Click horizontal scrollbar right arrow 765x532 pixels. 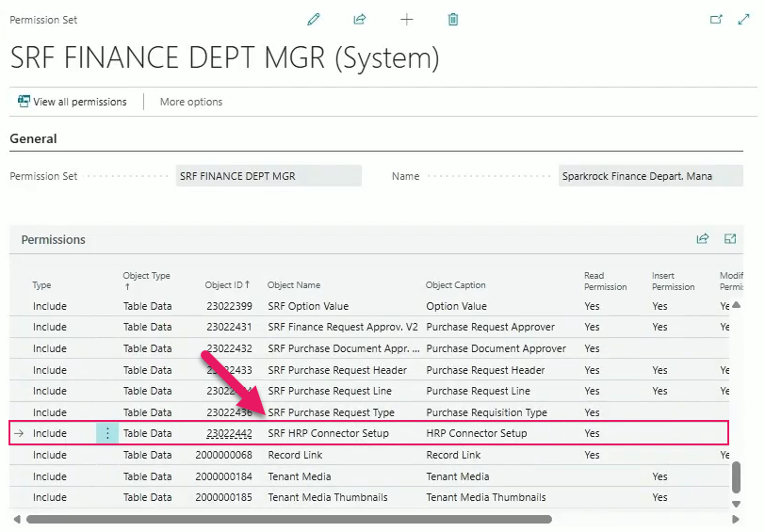735,519
